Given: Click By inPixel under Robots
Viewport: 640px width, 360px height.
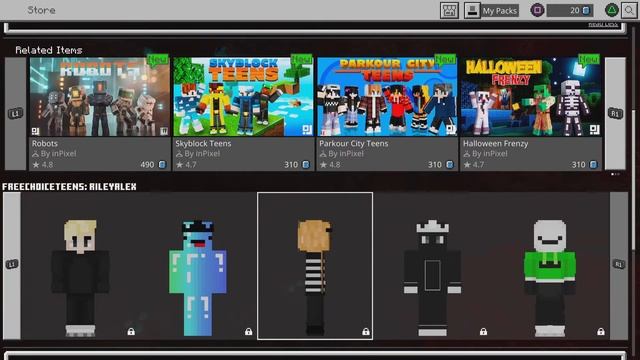Looking at the screenshot, I should pyautogui.click(x=54, y=154).
